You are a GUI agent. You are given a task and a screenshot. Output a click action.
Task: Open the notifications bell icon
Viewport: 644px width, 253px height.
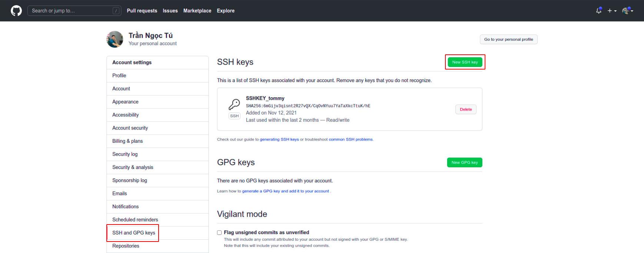[599, 10]
